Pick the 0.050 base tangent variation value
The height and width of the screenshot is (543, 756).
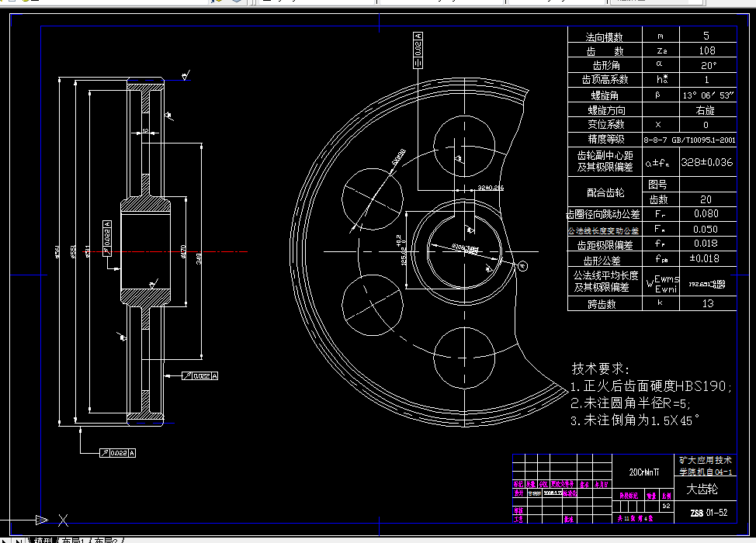click(x=706, y=230)
